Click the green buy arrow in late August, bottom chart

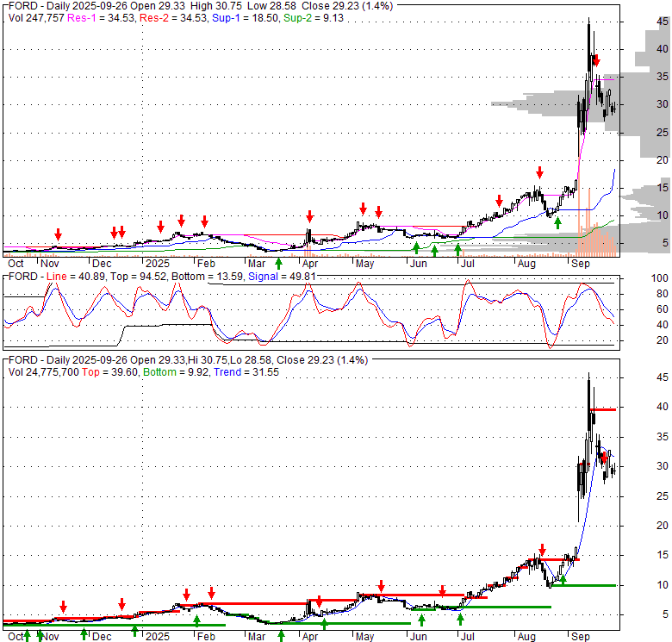tap(563, 580)
